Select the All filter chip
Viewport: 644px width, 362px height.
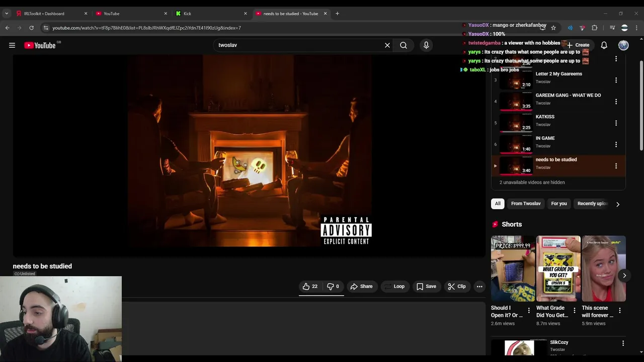tap(498, 204)
